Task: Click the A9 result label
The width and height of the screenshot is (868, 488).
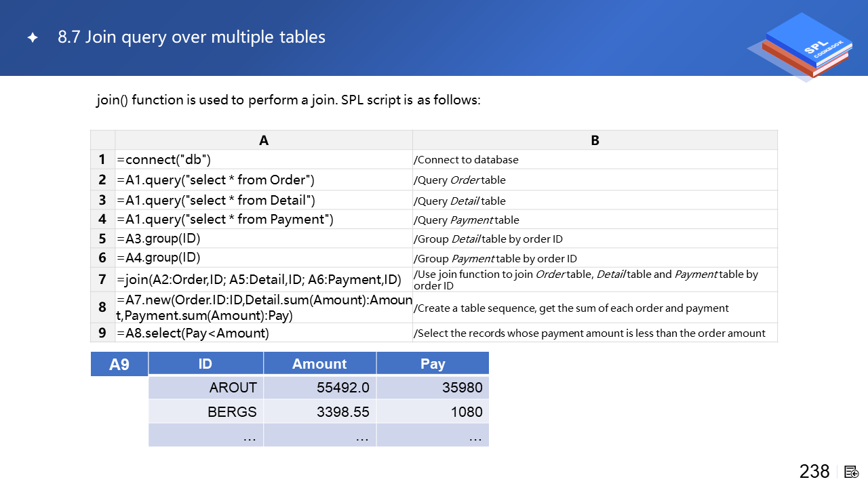Action: [x=119, y=365]
